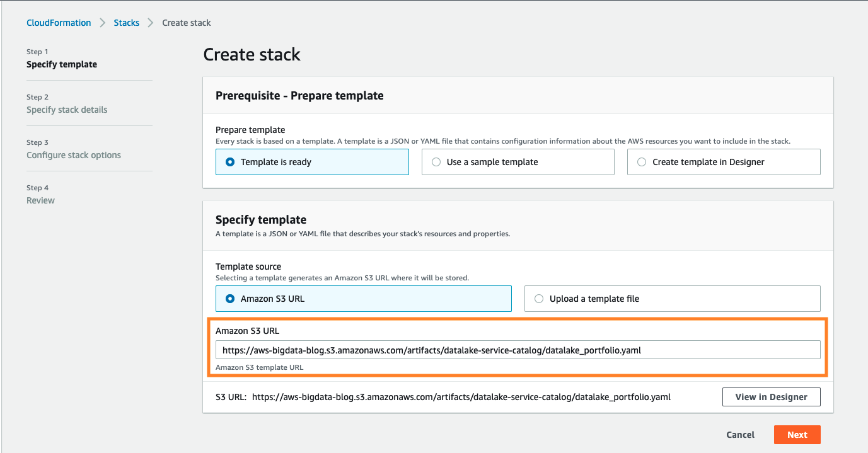Screen dimensions: 868x453
Task: Cancel the stack creation
Action: [x=740, y=435]
